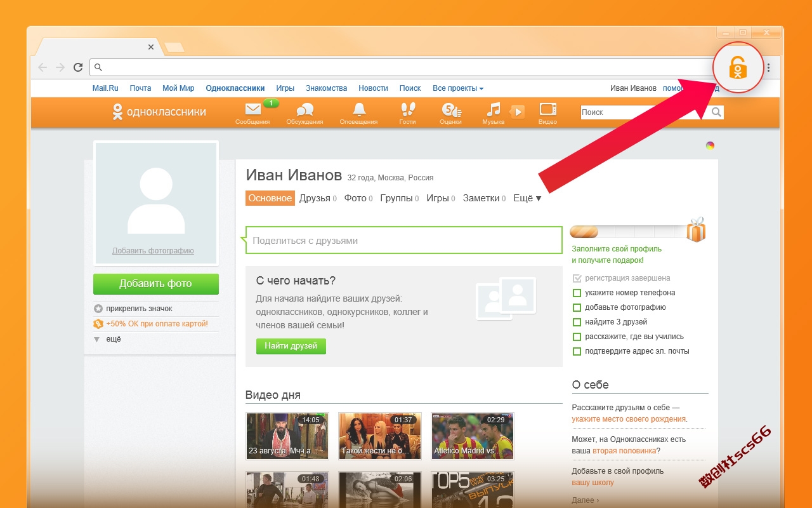
Task: Select the Основное tab
Action: point(270,198)
